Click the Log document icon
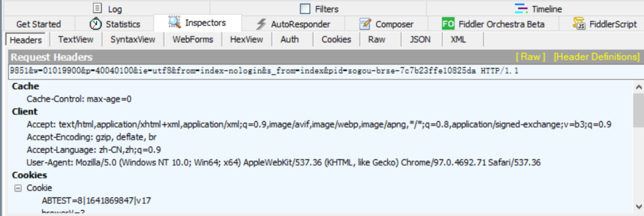This screenshot has height=216, width=644. click(x=97, y=8)
